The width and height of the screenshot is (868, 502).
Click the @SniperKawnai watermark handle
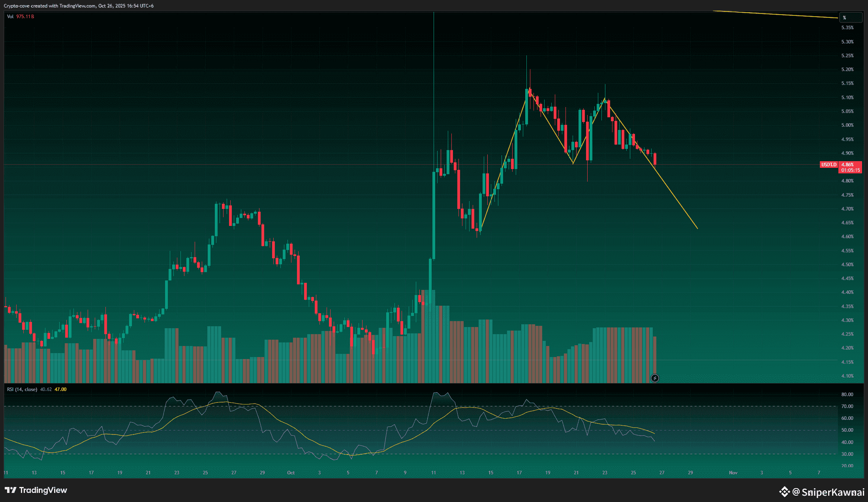pyautogui.click(x=828, y=492)
